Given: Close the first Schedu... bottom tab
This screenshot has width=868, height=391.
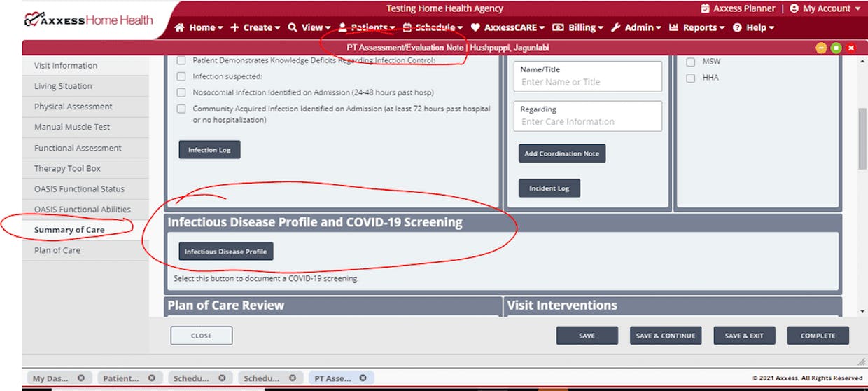Looking at the screenshot, I should click(223, 378).
